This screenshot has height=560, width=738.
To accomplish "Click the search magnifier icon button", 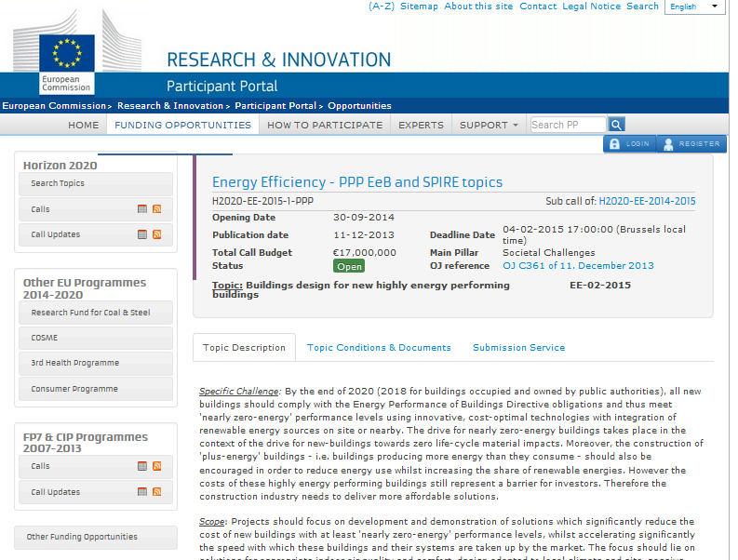I will [x=616, y=125].
